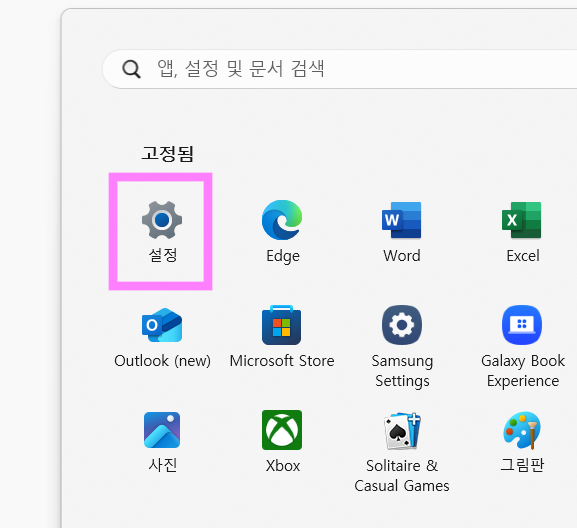The image size is (577, 528).
Task: Launch the Xbox app
Action: point(282,442)
